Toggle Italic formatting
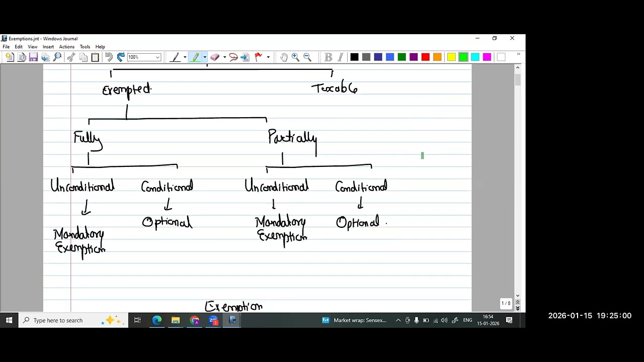 340,57
